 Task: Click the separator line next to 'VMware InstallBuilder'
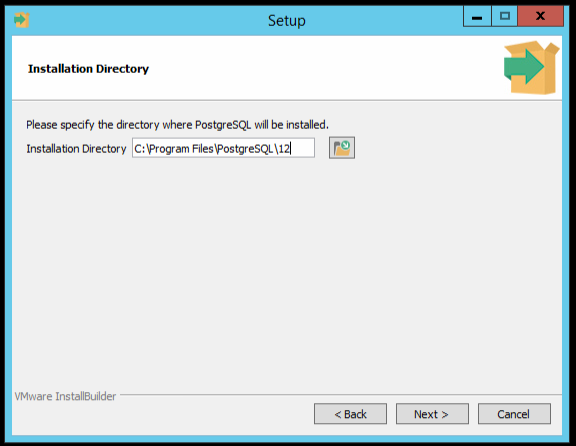[x=341, y=395]
